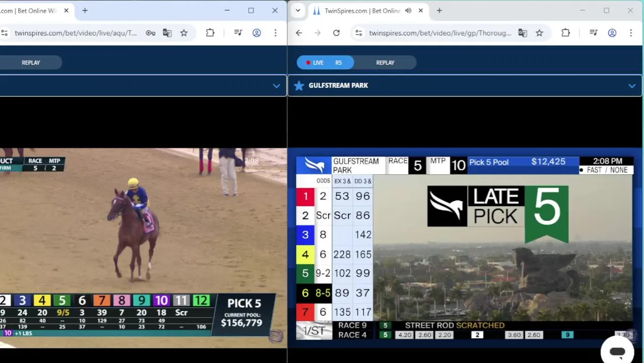Expand the left window track dropdown chevron
Viewport: 644px width, 363px height.
pos(276,86)
